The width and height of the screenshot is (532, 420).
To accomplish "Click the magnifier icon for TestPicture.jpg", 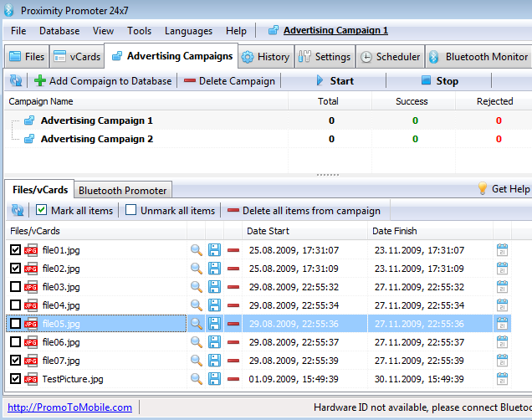I will tap(197, 379).
